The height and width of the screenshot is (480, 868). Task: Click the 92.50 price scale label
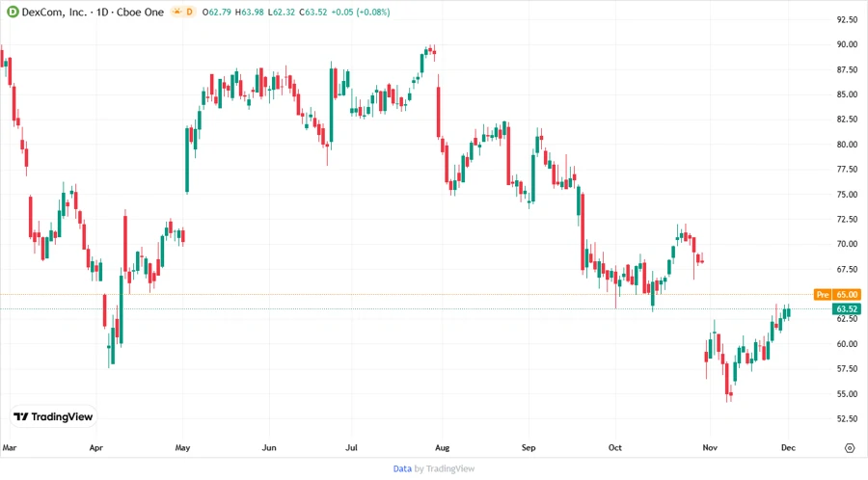click(847, 19)
